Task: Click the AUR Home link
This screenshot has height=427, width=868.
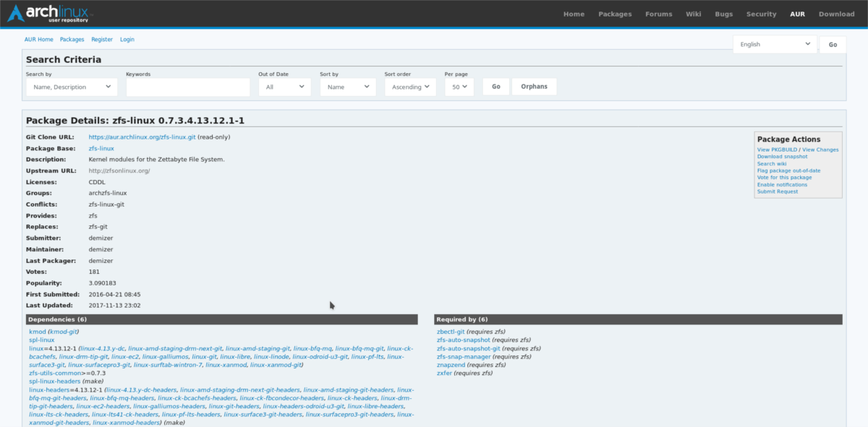Action: coord(40,39)
